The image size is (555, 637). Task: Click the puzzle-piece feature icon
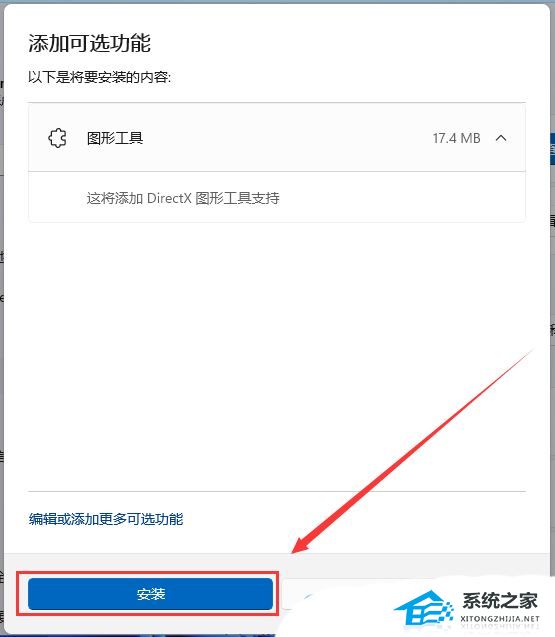(57, 138)
